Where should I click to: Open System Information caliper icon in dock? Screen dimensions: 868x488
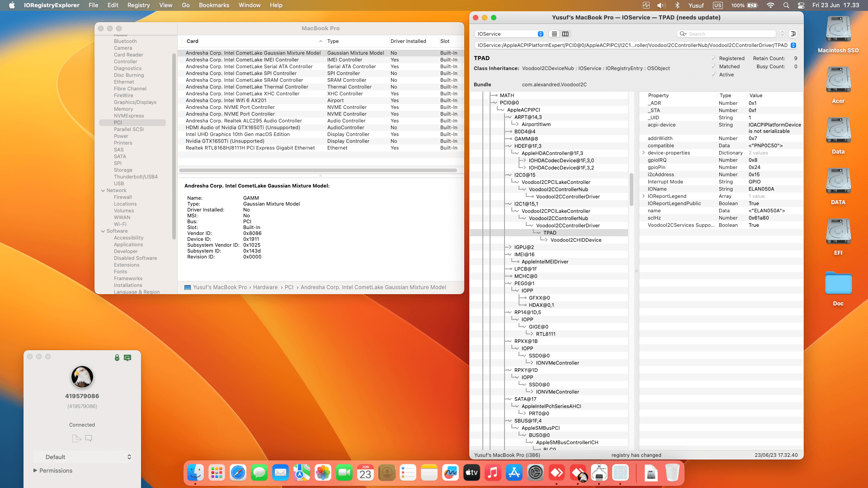tap(599, 473)
